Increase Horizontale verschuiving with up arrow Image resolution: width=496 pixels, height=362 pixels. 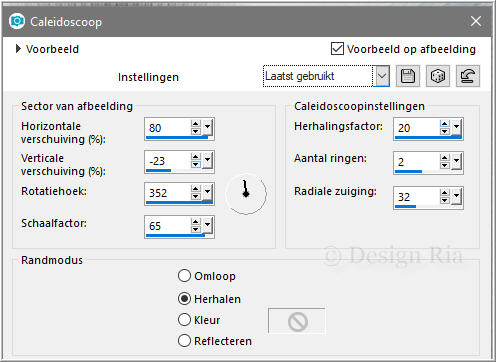coord(196,124)
